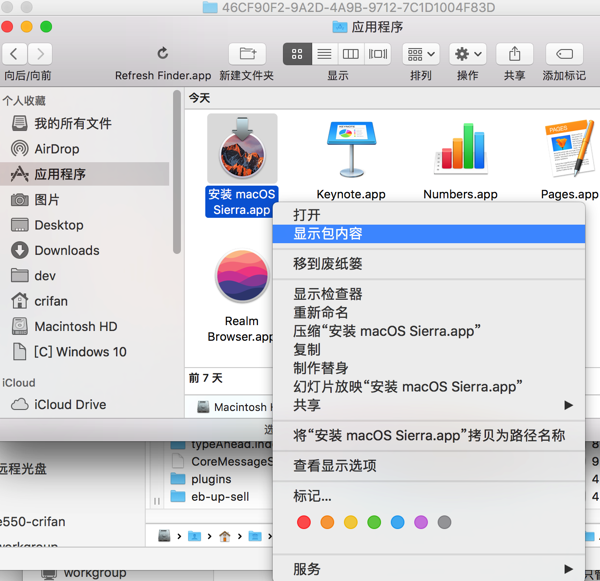
Task: Go back with the left chevron button
Action: click(x=15, y=54)
